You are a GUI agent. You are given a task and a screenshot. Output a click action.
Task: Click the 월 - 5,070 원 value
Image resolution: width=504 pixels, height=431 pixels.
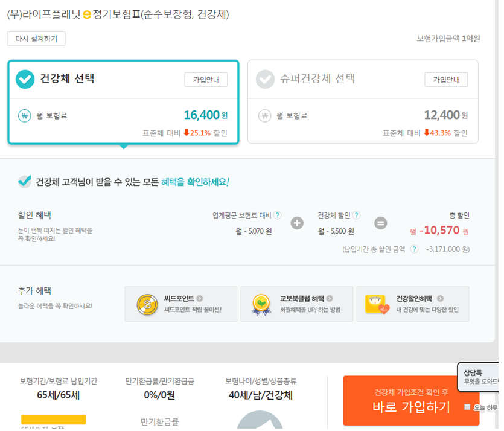[x=254, y=231]
